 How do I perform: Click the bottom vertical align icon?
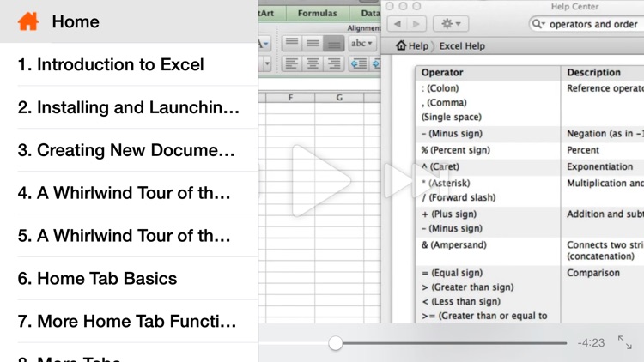tap(333, 43)
